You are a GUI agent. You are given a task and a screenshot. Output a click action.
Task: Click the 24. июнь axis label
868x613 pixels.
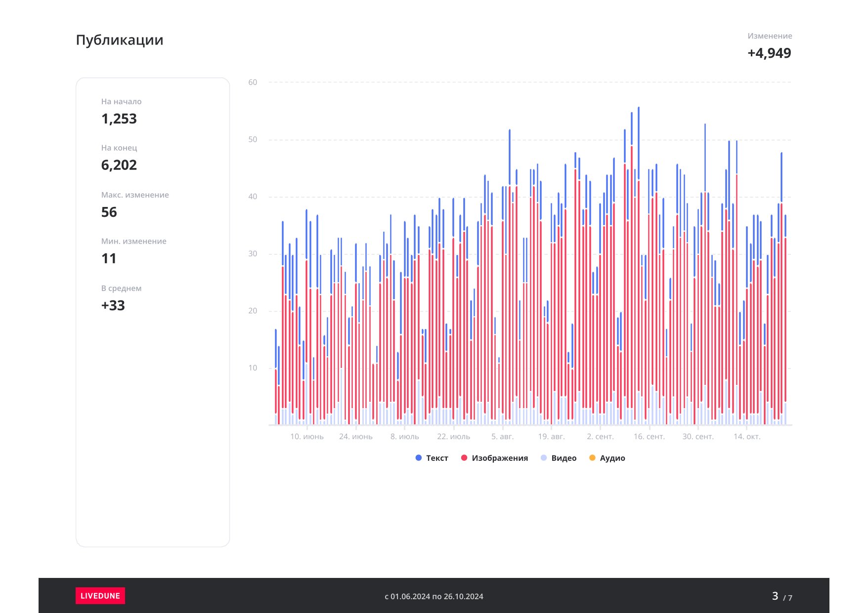point(356,437)
